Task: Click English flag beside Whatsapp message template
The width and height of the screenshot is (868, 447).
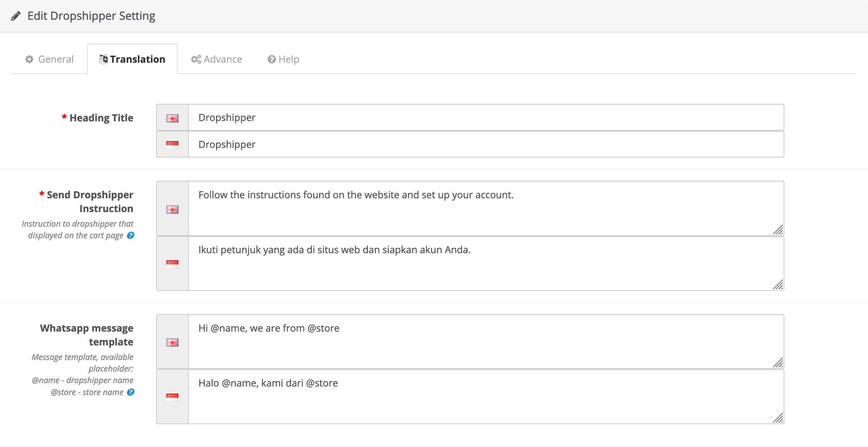Action: click(172, 342)
